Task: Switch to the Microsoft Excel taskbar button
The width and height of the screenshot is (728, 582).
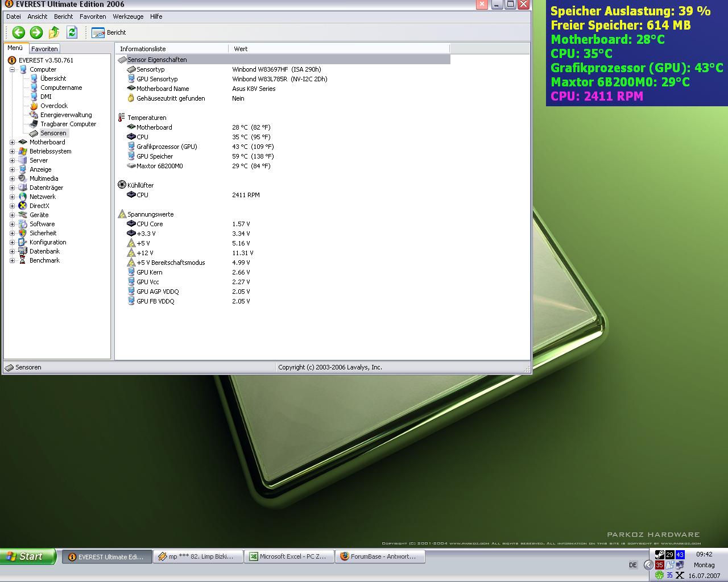Action: 289,556
